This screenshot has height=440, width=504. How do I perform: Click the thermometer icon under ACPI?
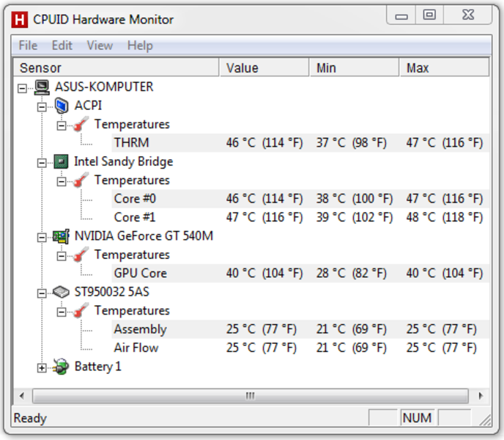(x=81, y=124)
